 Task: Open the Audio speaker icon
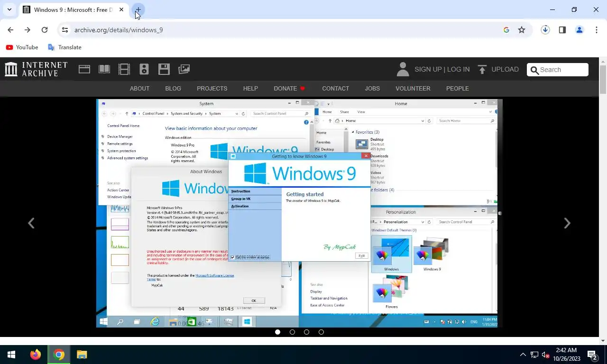(x=144, y=69)
